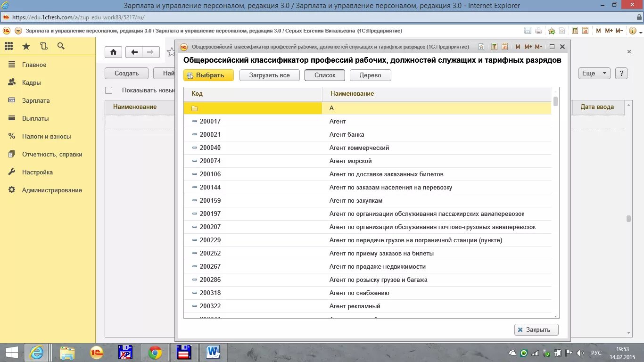Click main toolbar M- button
The image size is (644, 362).
click(619, 31)
